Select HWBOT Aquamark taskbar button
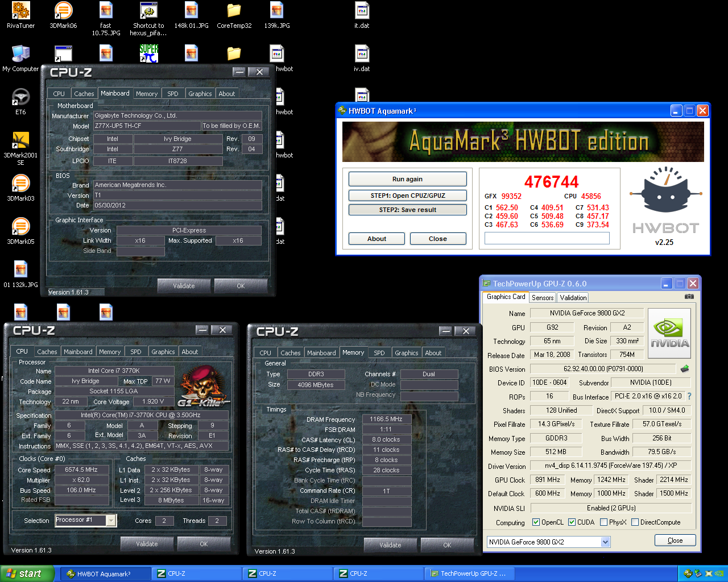The width and height of the screenshot is (728, 582). click(106, 573)
